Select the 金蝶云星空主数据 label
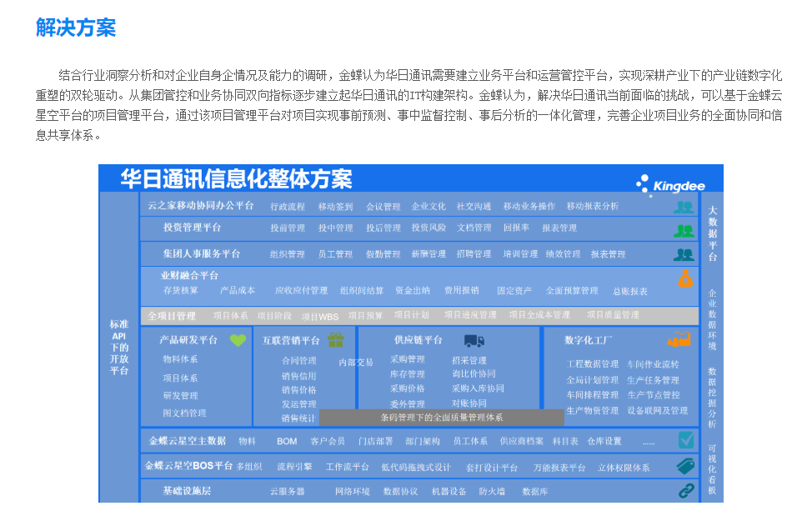Viewport: 812px width, 516px height. [188, 441]
